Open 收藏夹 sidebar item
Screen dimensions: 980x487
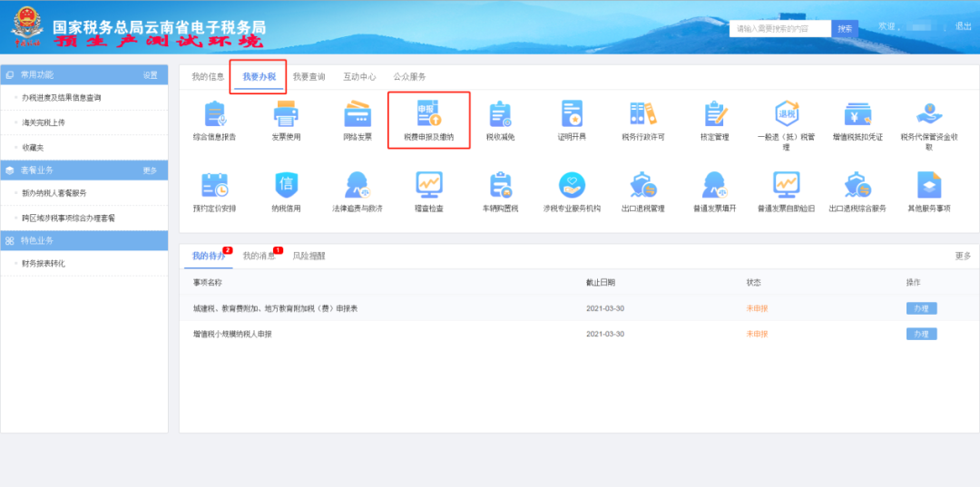[33, 148]
